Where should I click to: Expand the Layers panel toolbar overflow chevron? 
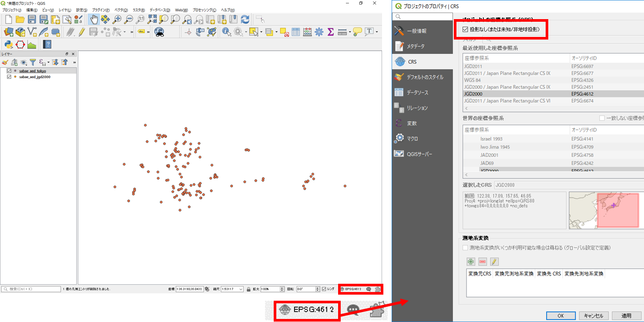tap(74, 63)
